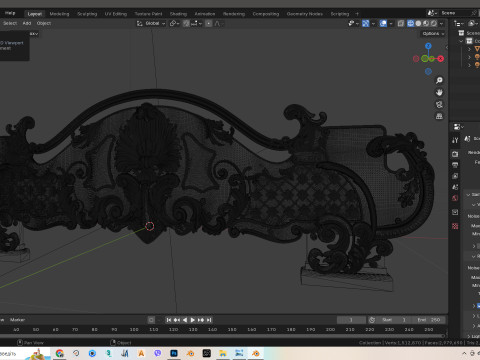The width and height of the screenshot is (480, 360).
Task: Switch to the Shading workspace tab
Action: point(178,14)
